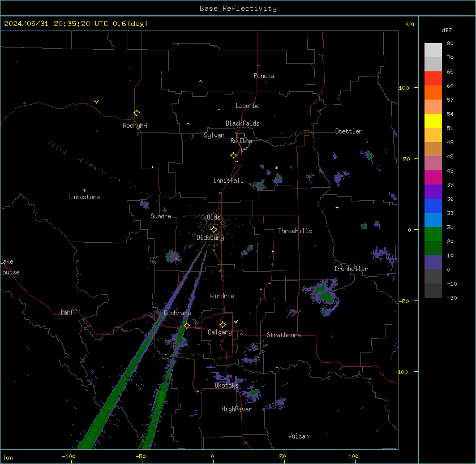This screenshot has height=464, width=476.
Task: Click the -50 tick label on bottom axis
Action: tap(140, 457)
